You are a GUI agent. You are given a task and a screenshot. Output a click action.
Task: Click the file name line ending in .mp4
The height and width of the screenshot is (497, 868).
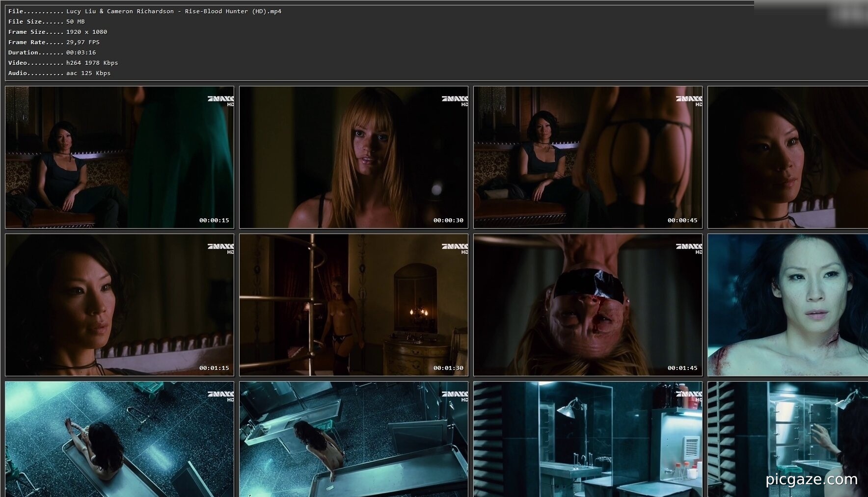point(145,11)
